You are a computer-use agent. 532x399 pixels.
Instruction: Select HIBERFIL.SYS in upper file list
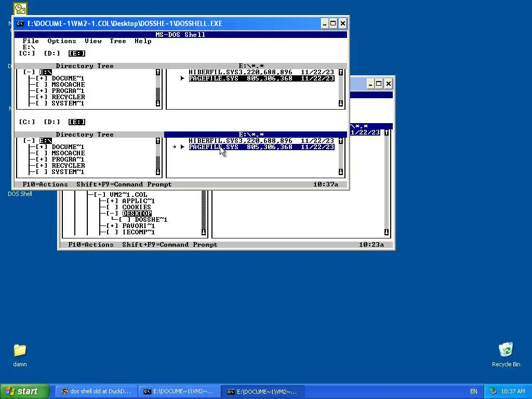[261, 72]
